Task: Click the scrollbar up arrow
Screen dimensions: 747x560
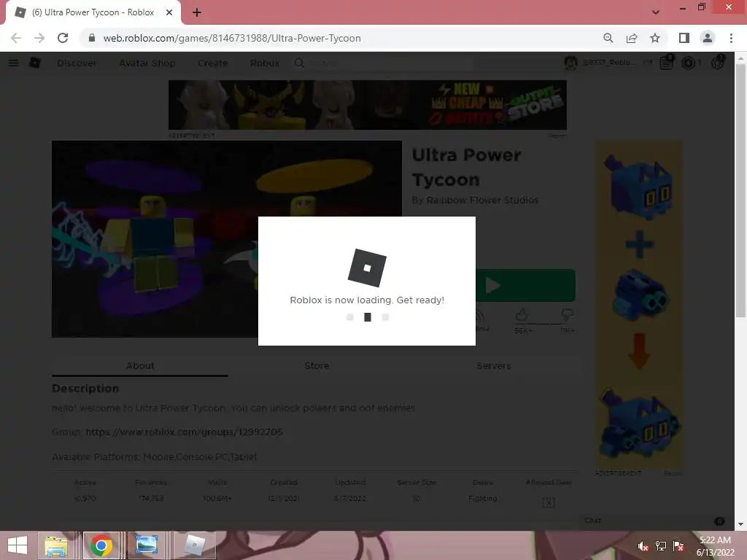Action: coord(740,58)
